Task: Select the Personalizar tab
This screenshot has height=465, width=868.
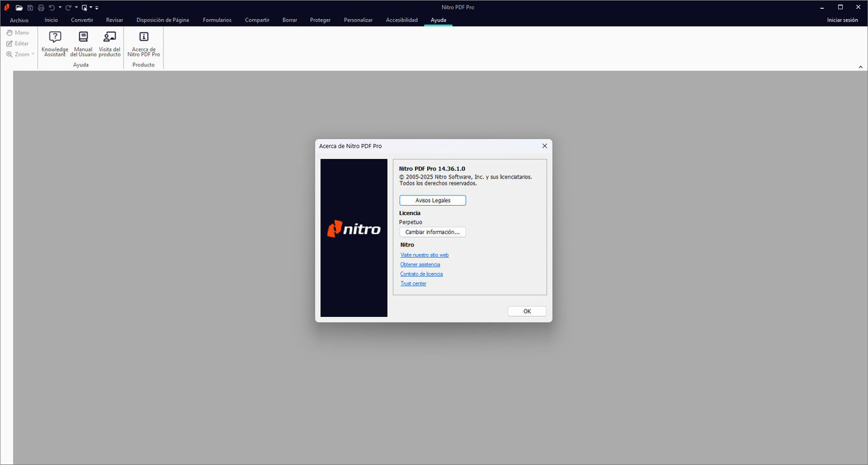Action: coord(358,20)
